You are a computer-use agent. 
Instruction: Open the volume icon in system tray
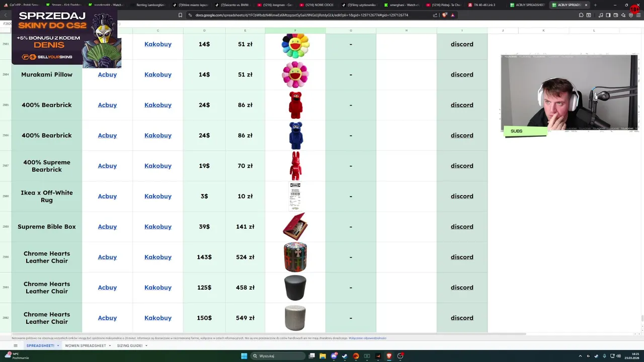(618, 356)
